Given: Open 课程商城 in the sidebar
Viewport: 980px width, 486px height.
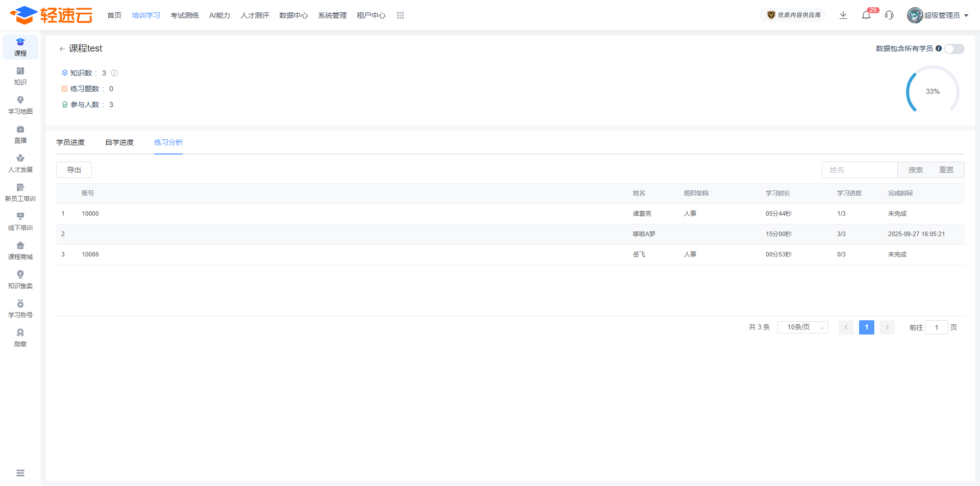Looking at the screenshot, I should pyautogui.click(x=20, y=250).
